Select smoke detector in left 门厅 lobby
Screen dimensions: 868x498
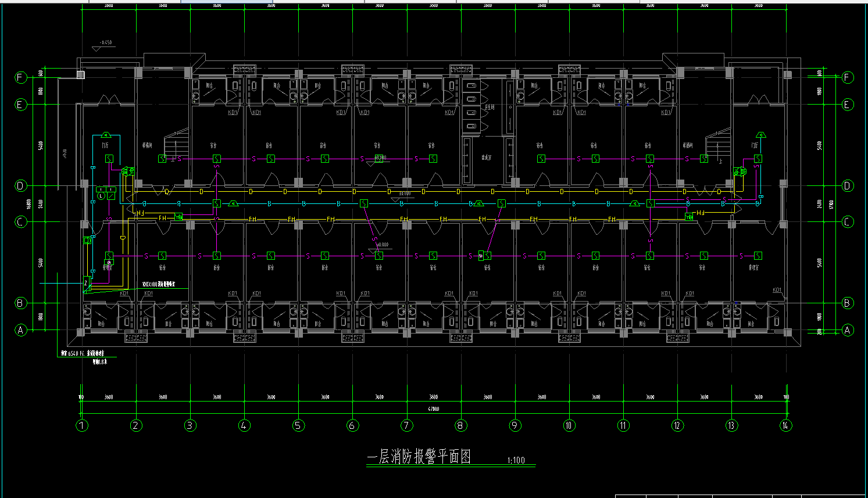click(109, 159)
